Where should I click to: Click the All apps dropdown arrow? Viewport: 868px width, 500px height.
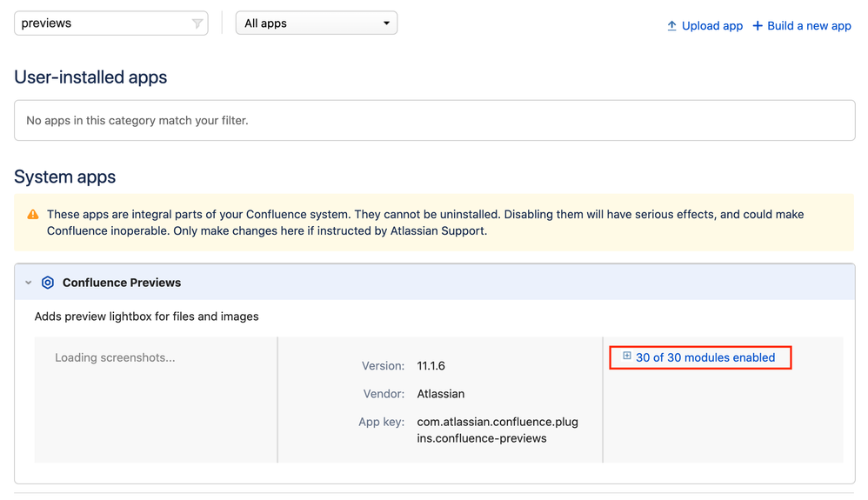(x=386, y=23)
